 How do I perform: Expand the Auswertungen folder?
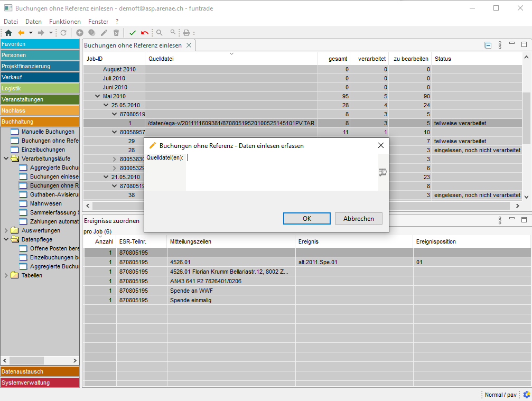point(6,230)
